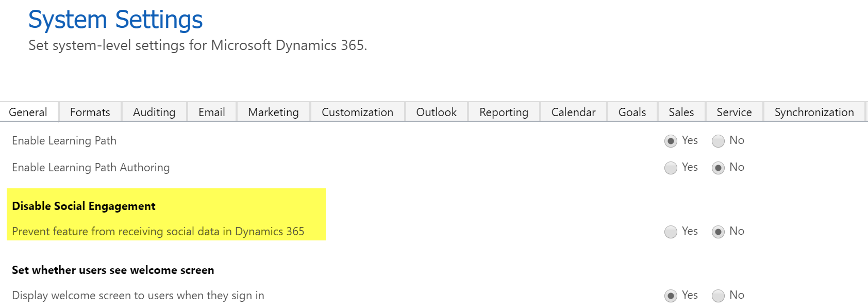Go to the Email tab
The height and width of the screenshot is (308, 868).
(212, 112)
